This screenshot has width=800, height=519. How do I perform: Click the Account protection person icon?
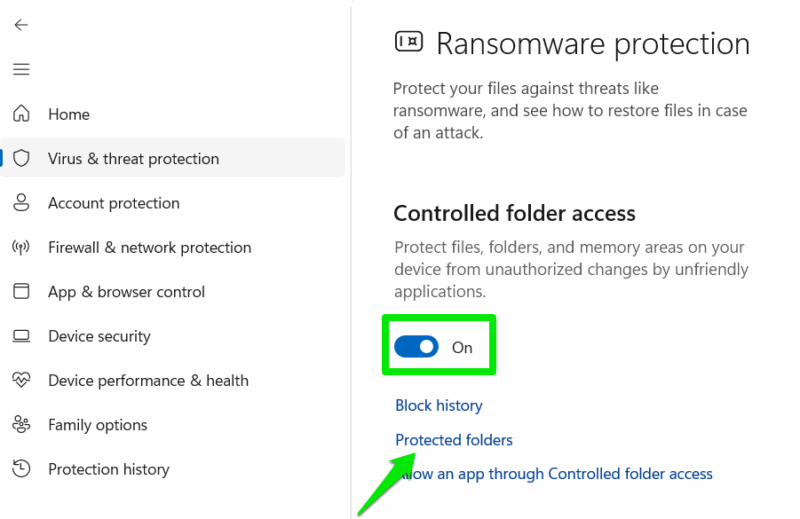click(x=21, y=203)
